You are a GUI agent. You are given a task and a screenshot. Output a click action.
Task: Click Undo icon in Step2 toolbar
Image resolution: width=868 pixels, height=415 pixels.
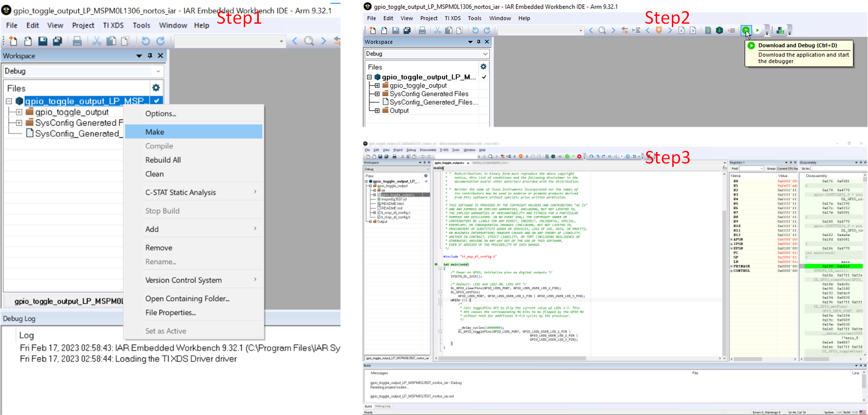click(x=475, y=30)
